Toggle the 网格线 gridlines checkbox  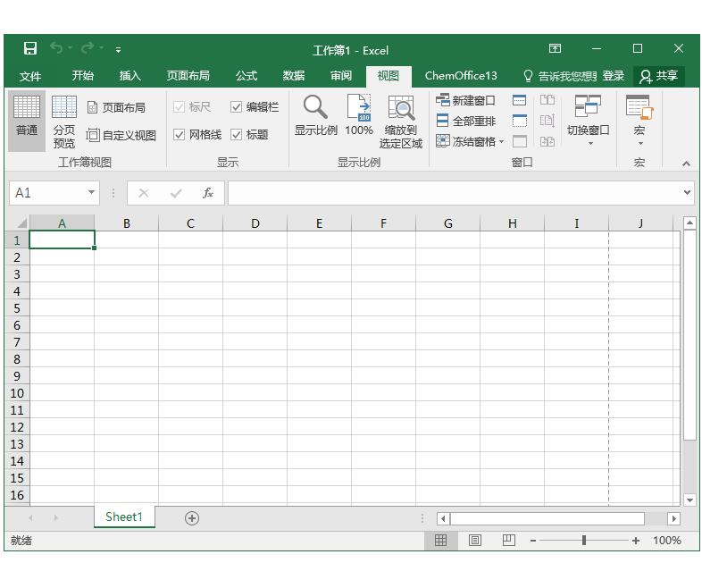pos(180,134)
